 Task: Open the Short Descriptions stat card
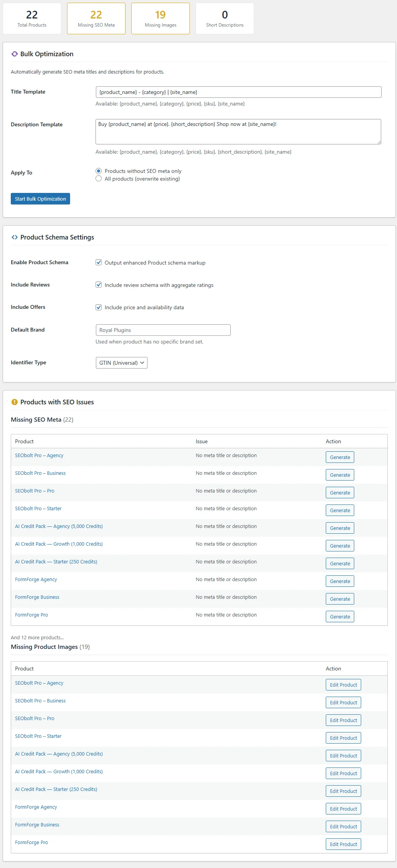pos(225,18)
